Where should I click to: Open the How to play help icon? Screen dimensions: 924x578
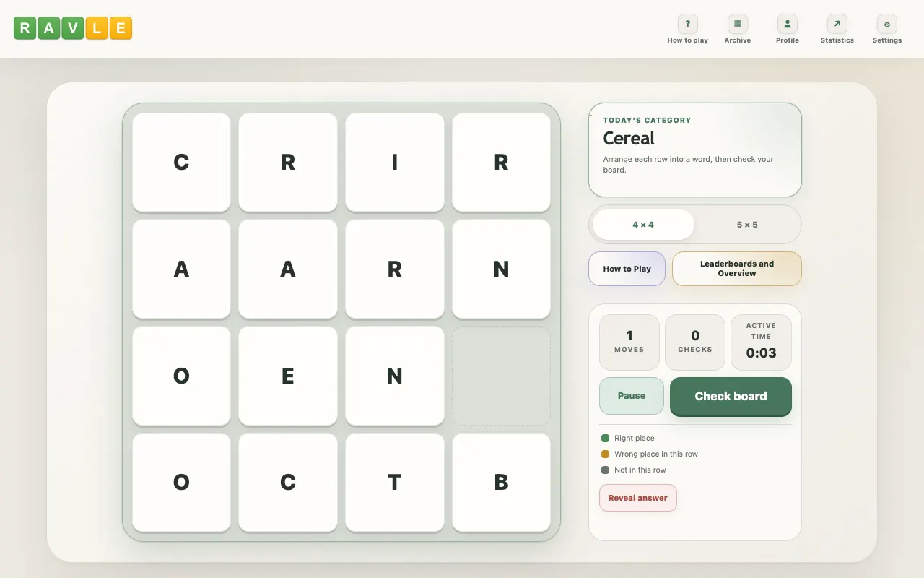pyautogui.click(x=687, y=30)
